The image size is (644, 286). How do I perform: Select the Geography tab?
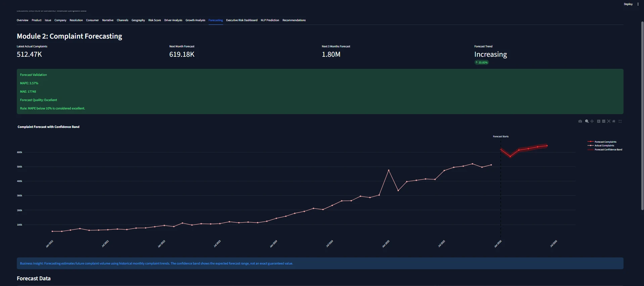pos(138,20)
